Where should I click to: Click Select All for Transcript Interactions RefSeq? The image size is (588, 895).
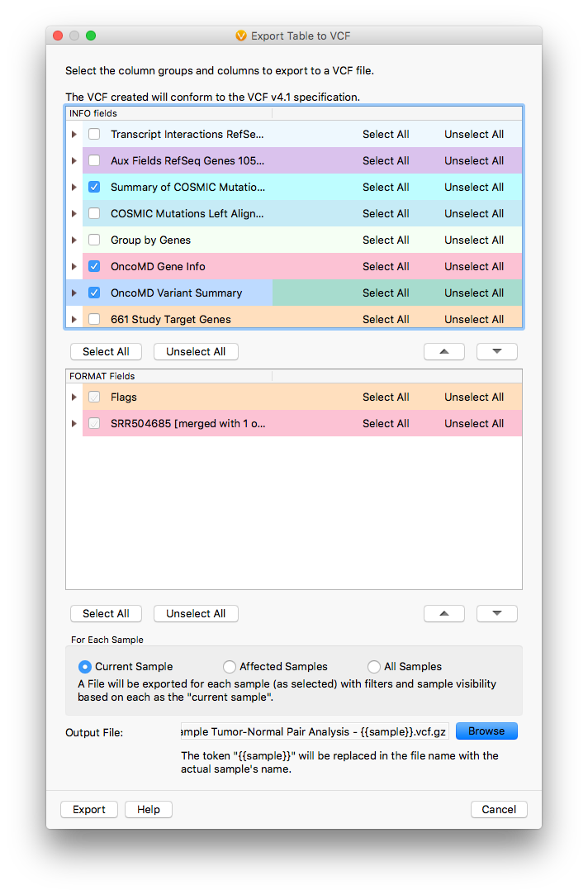(386, 134)
